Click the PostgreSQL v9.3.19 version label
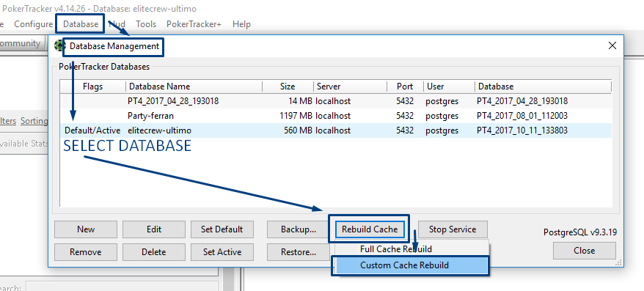644x291 pixels. coord(580,232)
